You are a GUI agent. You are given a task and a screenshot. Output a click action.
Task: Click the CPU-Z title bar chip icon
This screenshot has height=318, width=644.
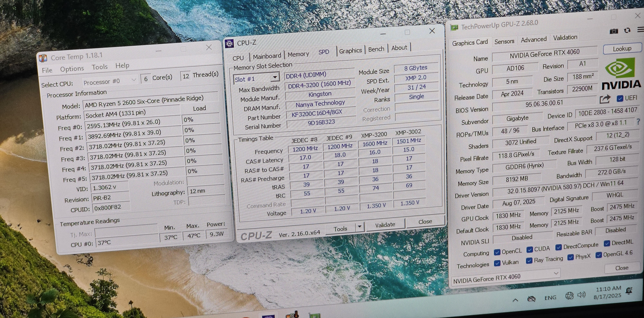coord(229,43)
